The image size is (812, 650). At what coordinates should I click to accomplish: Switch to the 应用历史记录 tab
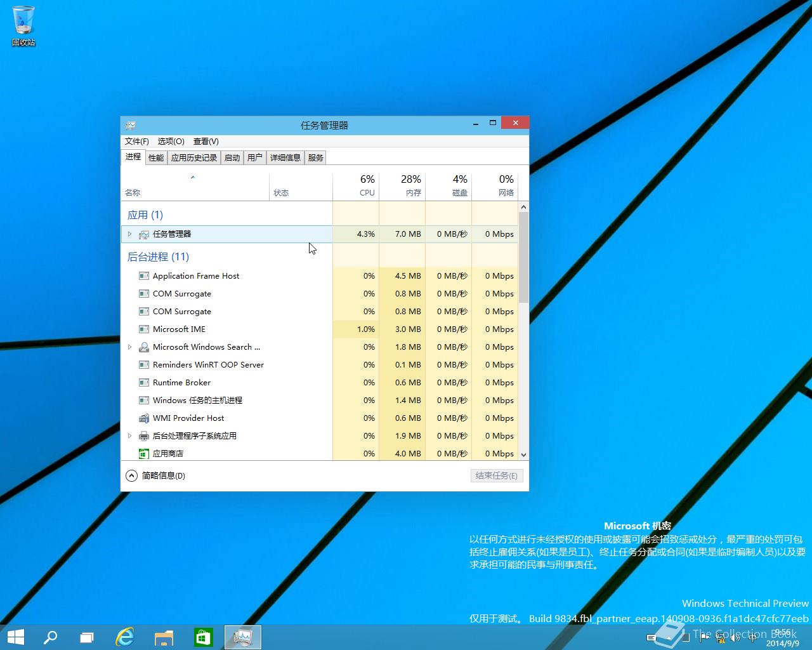[x=194, y=158]
